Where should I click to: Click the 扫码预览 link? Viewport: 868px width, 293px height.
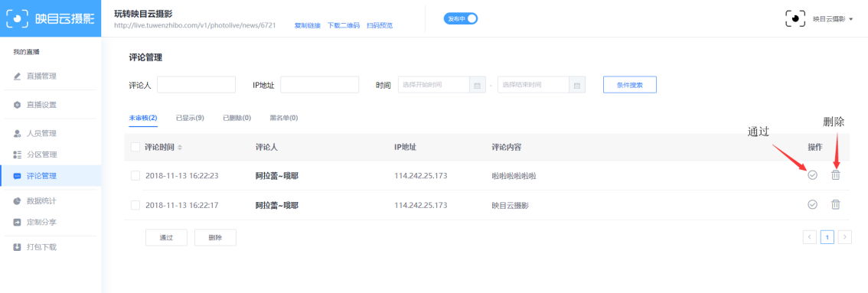coord(380,25)
